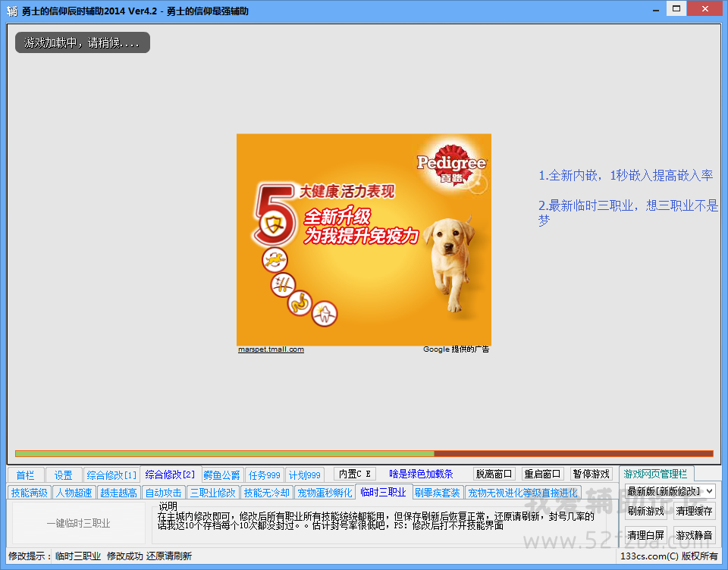
Task: Open the 宠物无视进化等级直接进化 sub-tab
Action: click(522, 493)
